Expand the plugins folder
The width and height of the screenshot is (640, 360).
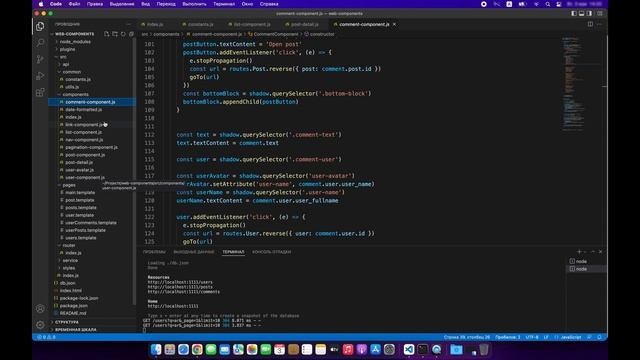point(67,49)
